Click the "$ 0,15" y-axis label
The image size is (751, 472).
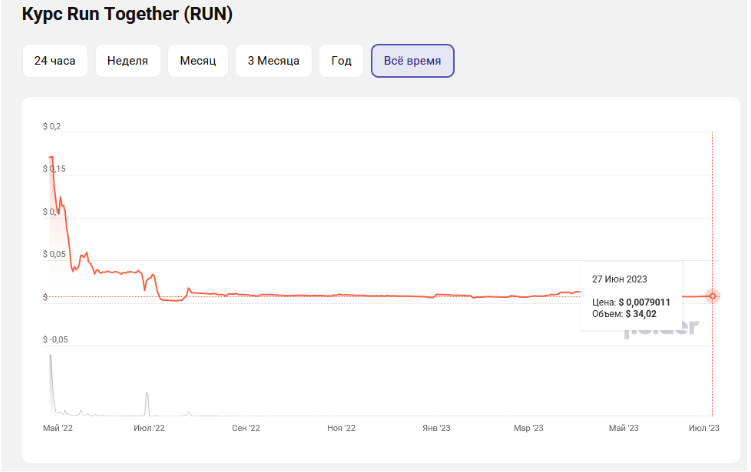pyautogui.click(x=54, y=168)
